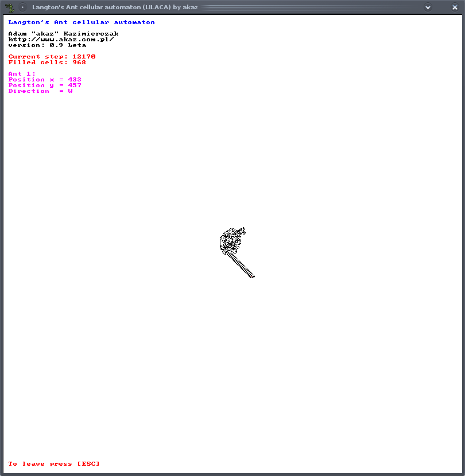Click the chaotic blob of the ant pattern
Screen dimensions: 465x476
[232, 241]
